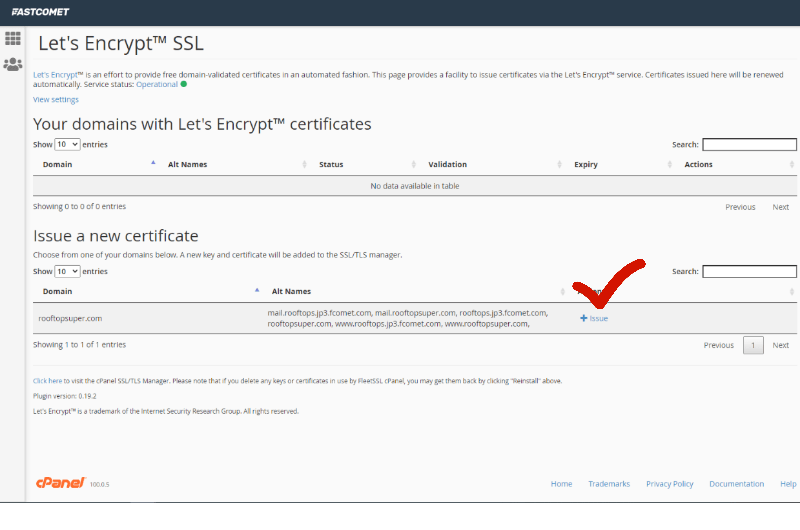This screenshot has width=800, height=530.
Task: Open the cPanel apps grid icon
Action: [13, 38]
